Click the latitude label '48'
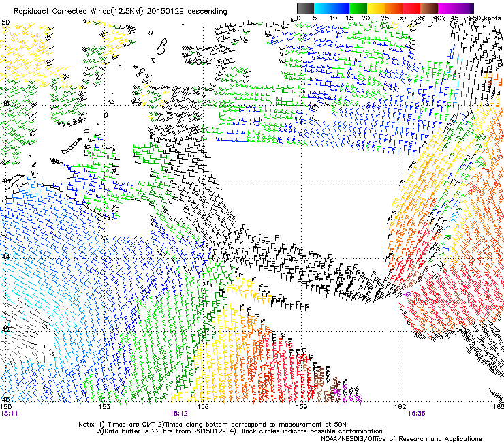The image size is (504, 443). (5, 104)
